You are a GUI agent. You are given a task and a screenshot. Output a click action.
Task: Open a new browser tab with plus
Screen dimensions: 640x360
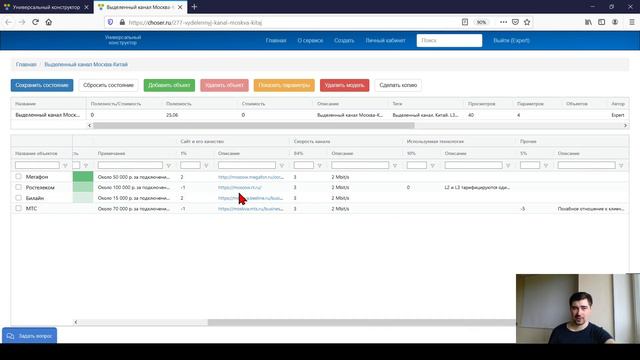pos(194,7)
